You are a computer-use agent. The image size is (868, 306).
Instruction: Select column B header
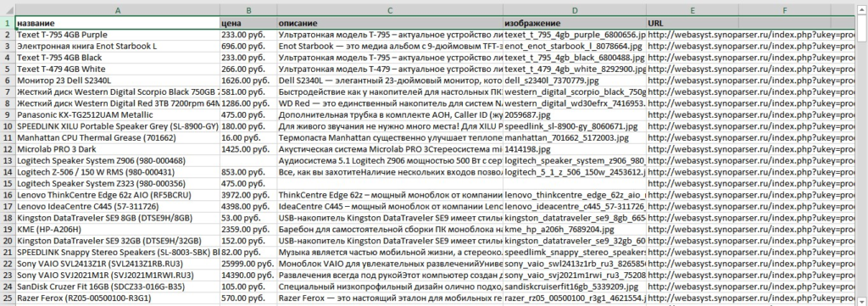[248, 10]
